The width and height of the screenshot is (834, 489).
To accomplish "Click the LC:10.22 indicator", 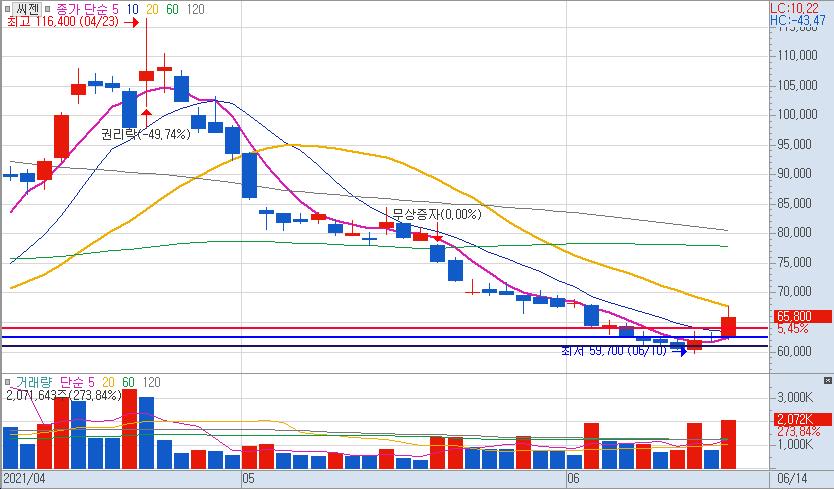I will tap(795, 8).
